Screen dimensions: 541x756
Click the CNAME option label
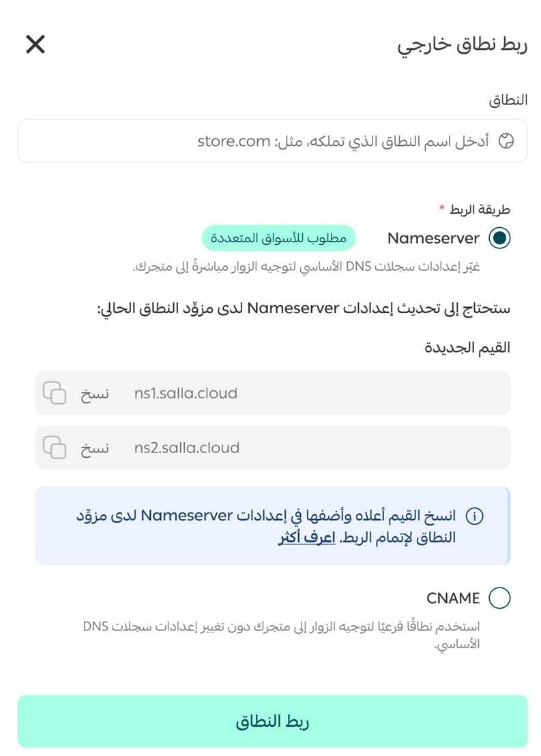453,598
